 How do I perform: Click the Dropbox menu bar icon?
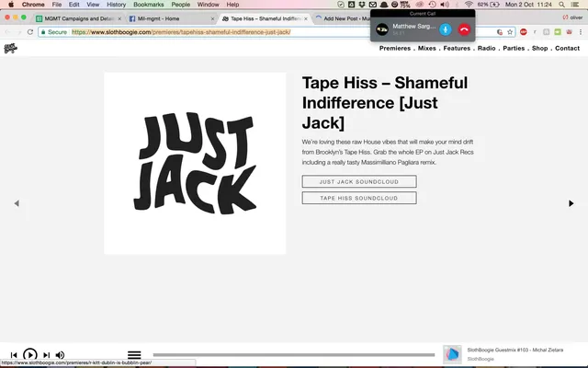362,5
